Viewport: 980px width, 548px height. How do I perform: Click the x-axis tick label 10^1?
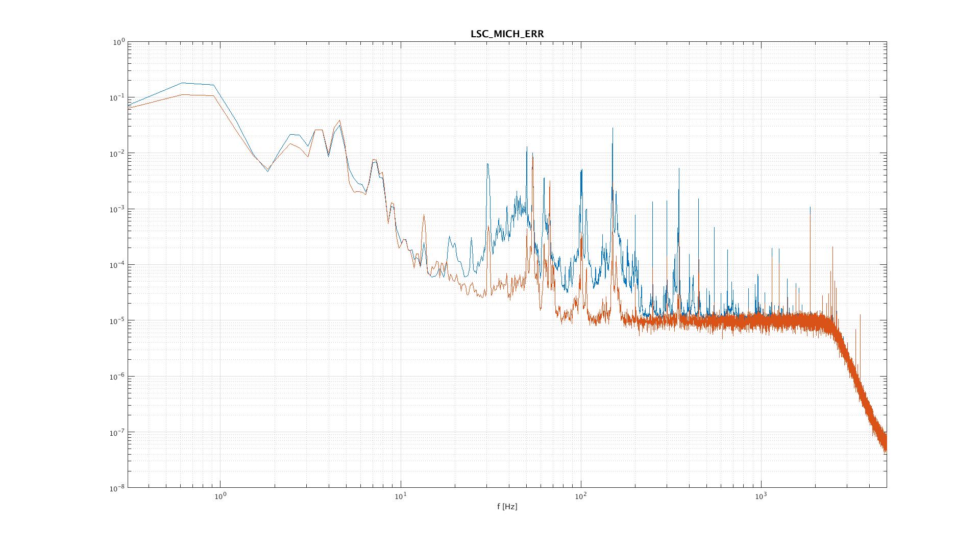pyautogui.click(x=401, y=496)
